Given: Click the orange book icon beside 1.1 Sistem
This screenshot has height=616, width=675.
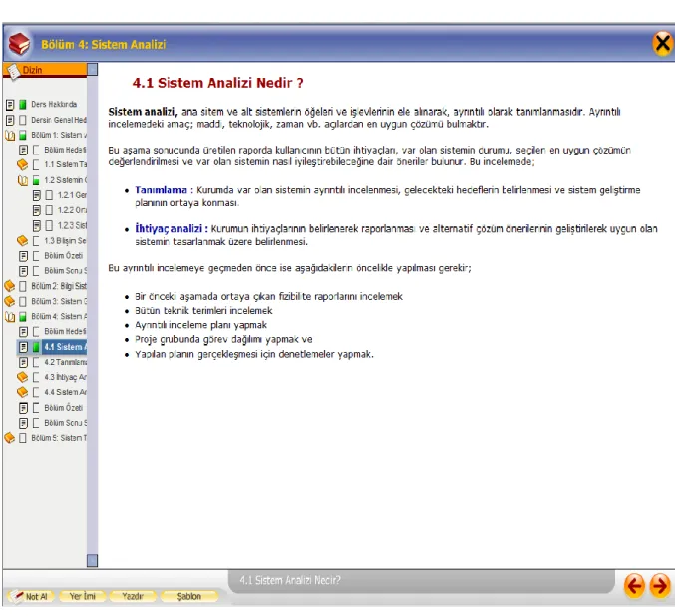Looking at the screenshot, I should tap(22, 164).
